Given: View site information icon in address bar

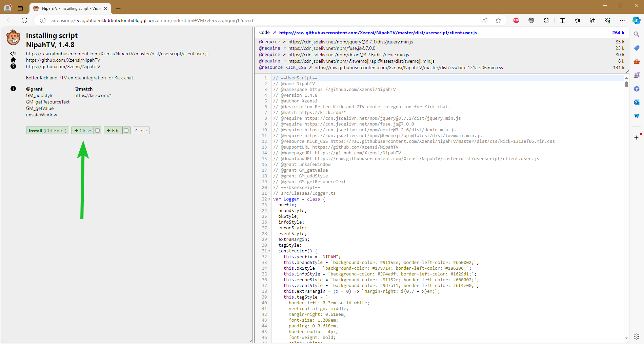Looking at the screenshot, I should (43, 20).
